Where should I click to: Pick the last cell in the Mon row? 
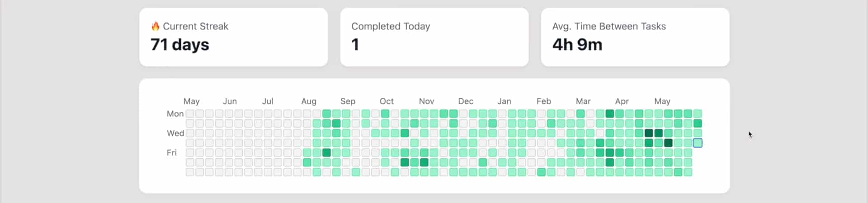698,114
